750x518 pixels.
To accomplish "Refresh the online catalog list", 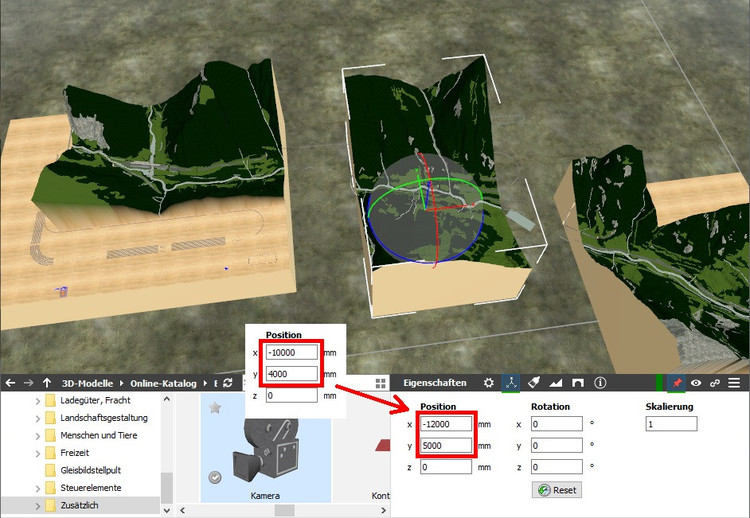I will [228, 383].
